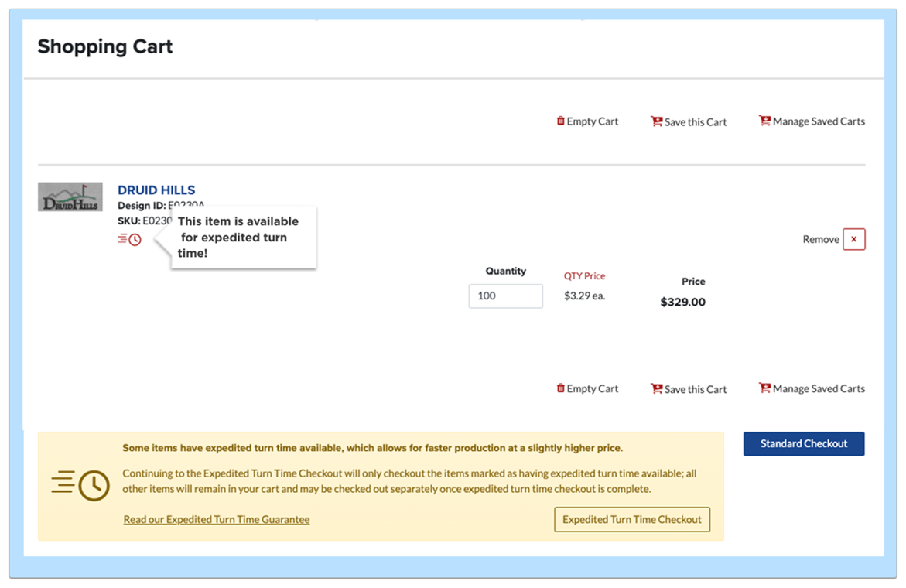Screen dimensions: 906x588
Task: Click the Druid Hills product thumbnail
Action: point(70,197)
